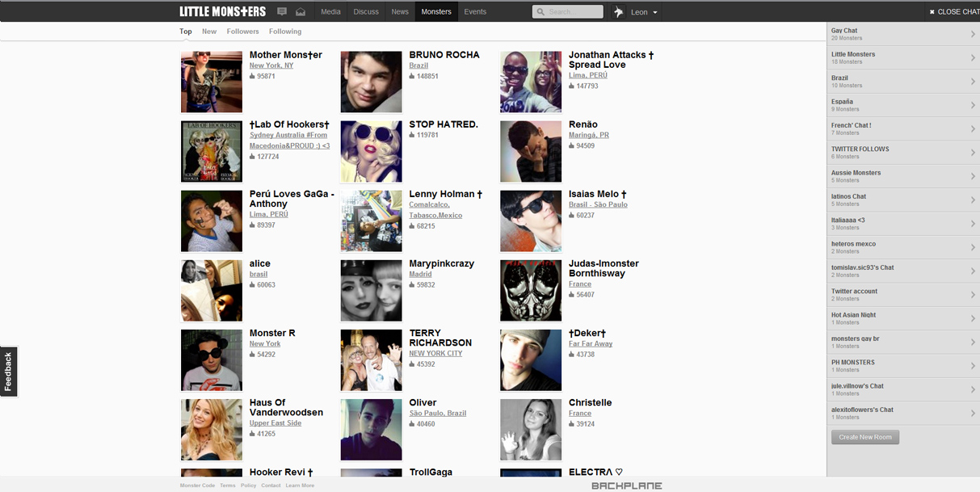Click the Backplane logo in footer

coord(626,486)
